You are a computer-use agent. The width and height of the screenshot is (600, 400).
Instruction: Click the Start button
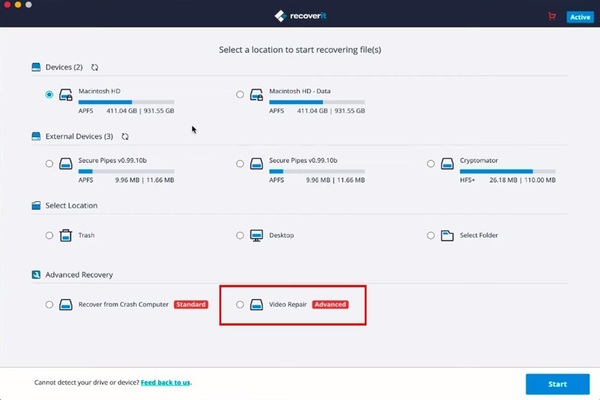coord(558,384)
